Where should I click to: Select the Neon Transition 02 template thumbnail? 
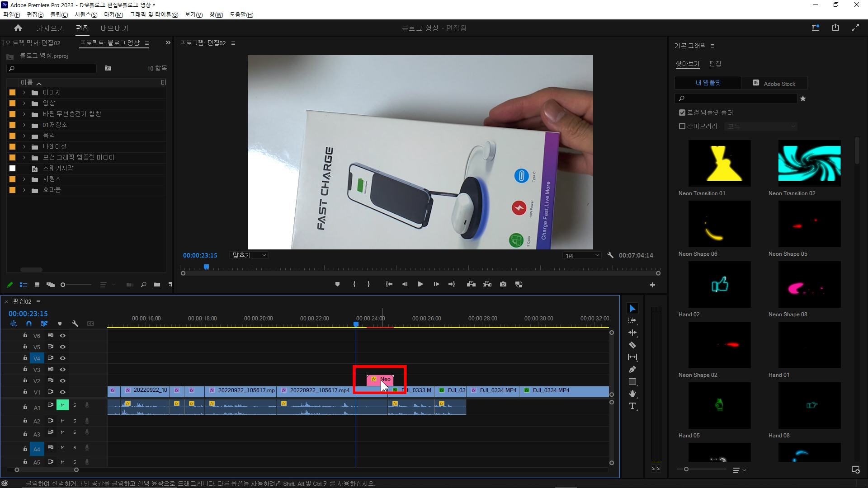pyautogui.click(x=809, y=163)
